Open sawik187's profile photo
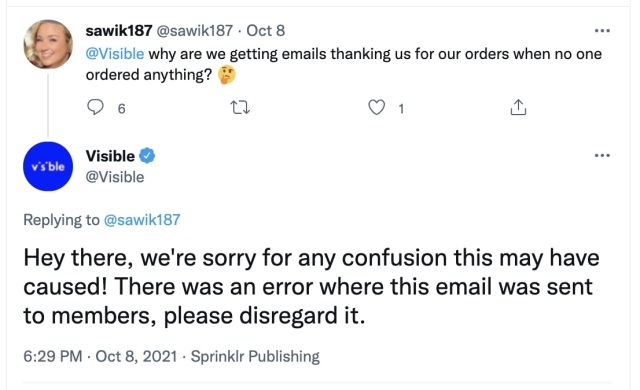The width and height of the screenshot is (640, 390). click(x=48, y=44)
